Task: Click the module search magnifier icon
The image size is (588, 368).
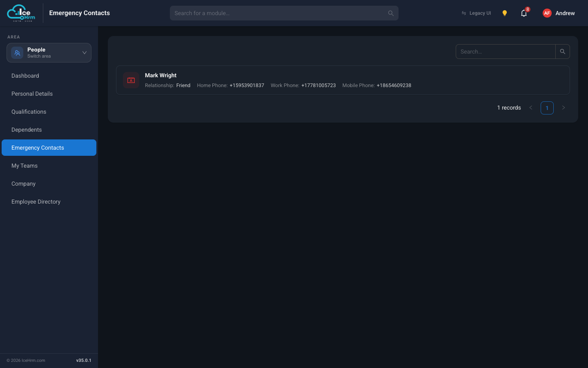Action: pyautogui.click(x=391, y=13)
